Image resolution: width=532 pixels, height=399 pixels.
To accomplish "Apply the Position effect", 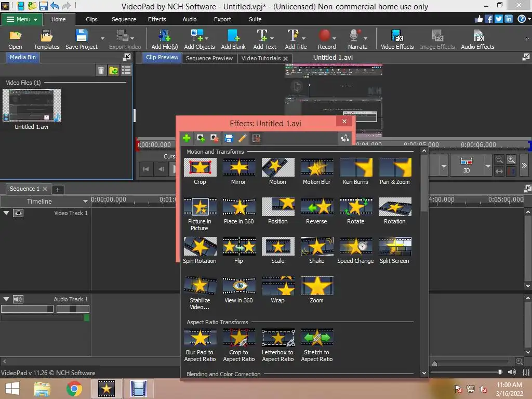I will point(277,211).
